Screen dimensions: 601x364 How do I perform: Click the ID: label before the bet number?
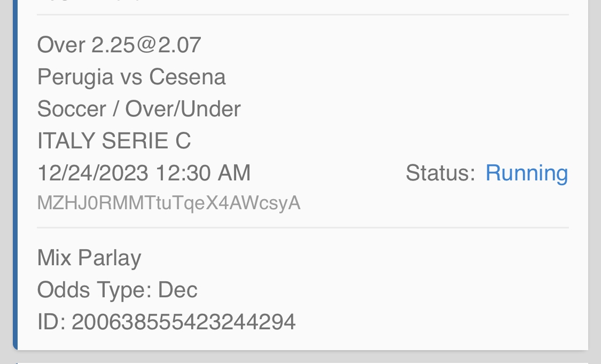51,322
